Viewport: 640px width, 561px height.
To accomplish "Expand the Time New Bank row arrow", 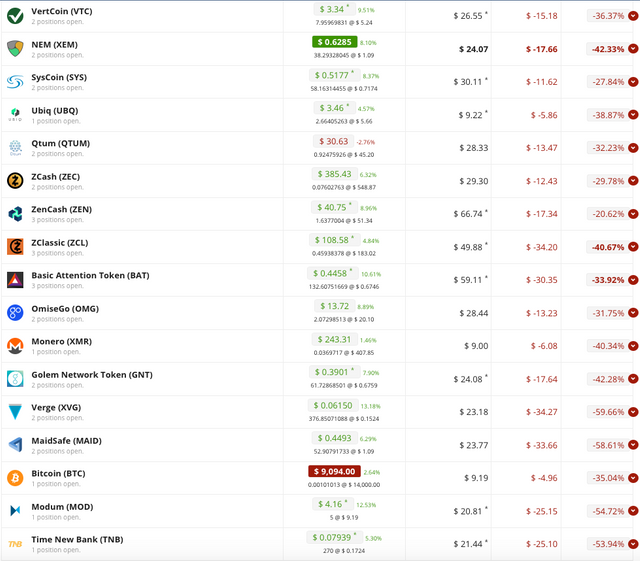I will 633,544.
